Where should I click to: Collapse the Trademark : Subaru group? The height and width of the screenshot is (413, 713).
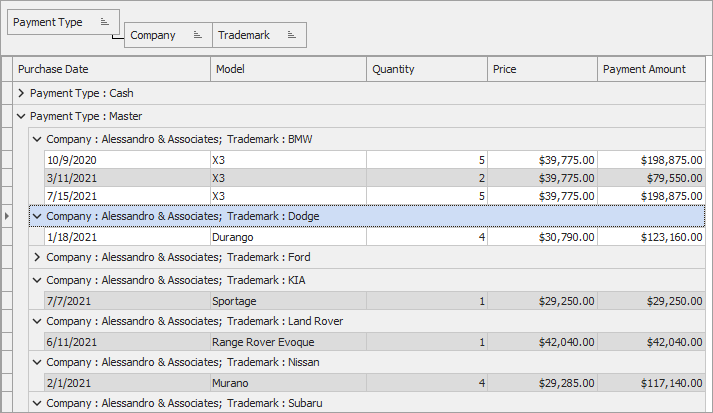(38, 403)
